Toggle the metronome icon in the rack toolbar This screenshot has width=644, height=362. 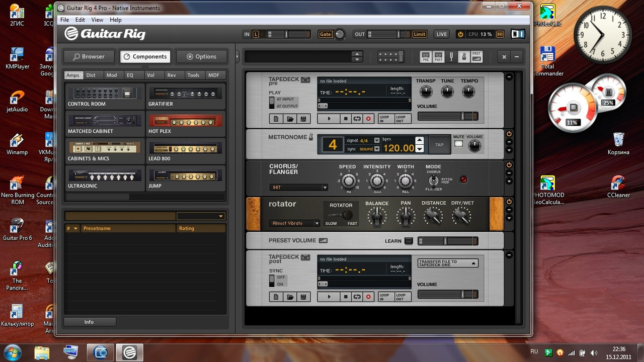click(464, 57)
